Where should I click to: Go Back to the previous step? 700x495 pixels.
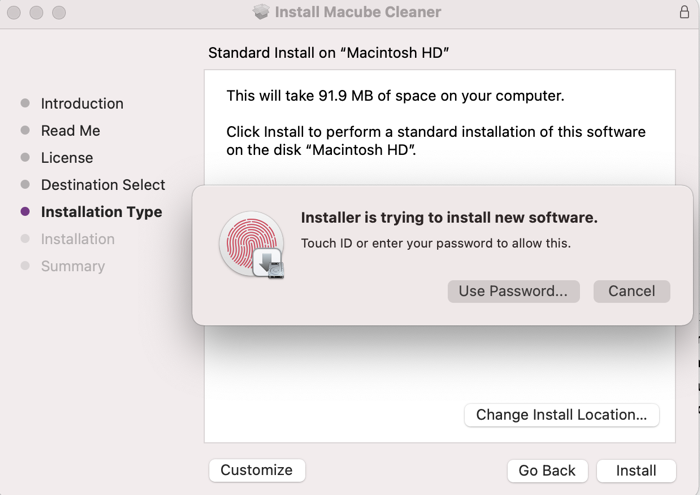[547, 470]
